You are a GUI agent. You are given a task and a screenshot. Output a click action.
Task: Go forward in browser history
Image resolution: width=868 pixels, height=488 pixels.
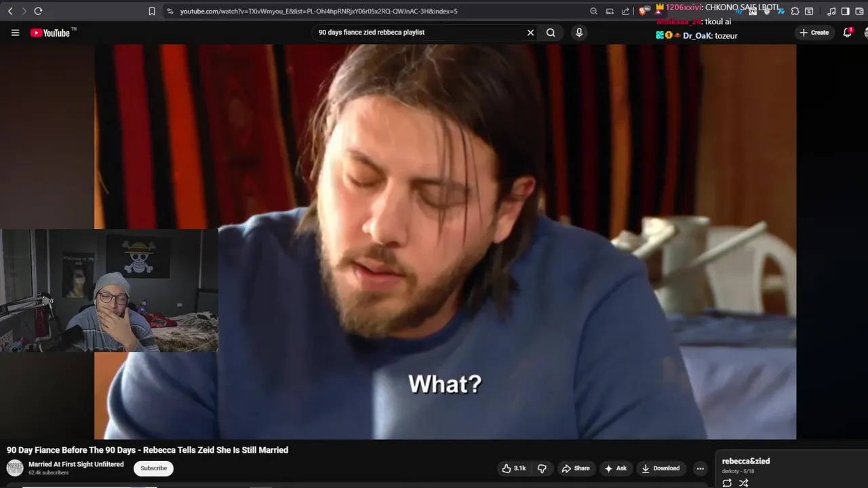[x=24, y=11]
